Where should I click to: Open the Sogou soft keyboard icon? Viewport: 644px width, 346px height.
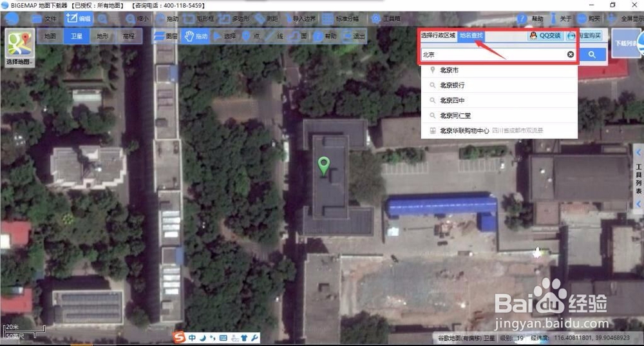(x=223, y=338)
